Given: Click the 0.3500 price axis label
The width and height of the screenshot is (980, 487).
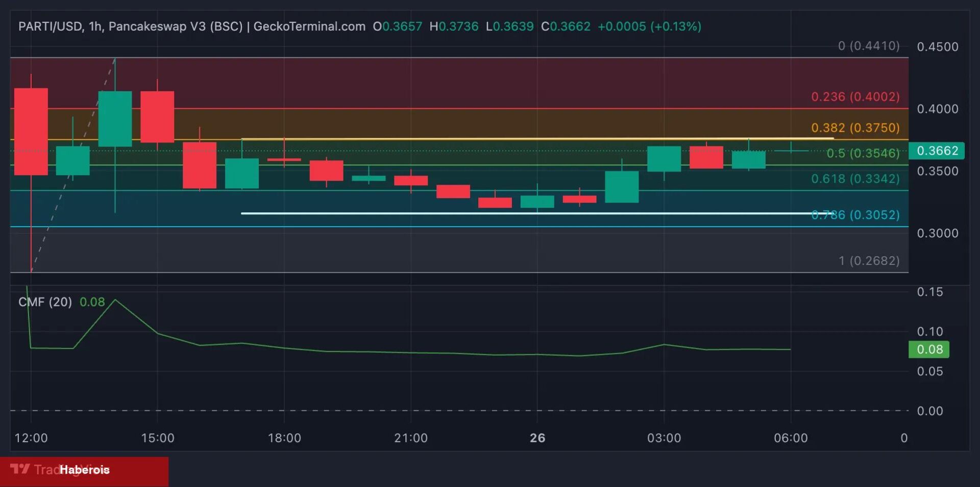Looking at the screenshot, I should pos(938,171).
